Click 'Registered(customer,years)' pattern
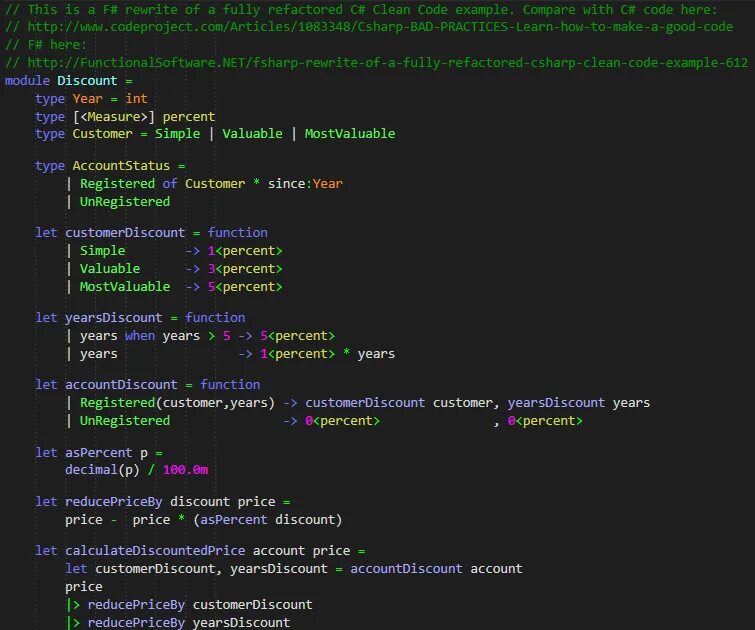Screen dimensions: 755x630 (x=177, y=403)
